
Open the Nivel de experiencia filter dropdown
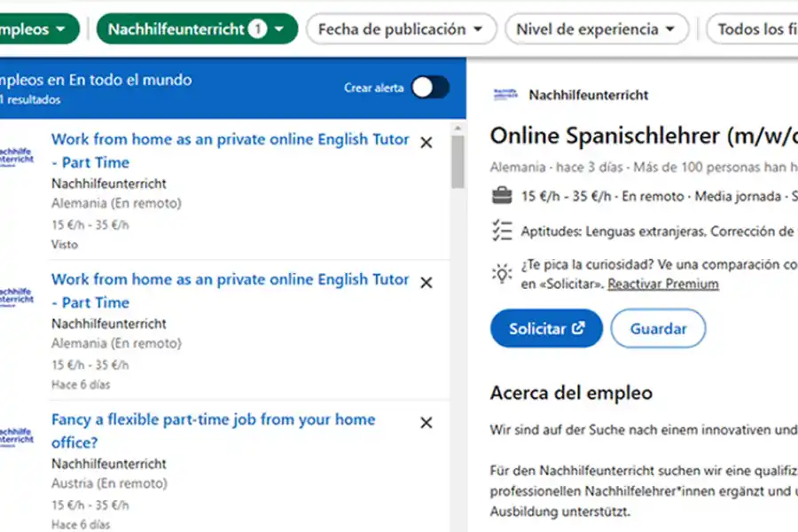596,28
